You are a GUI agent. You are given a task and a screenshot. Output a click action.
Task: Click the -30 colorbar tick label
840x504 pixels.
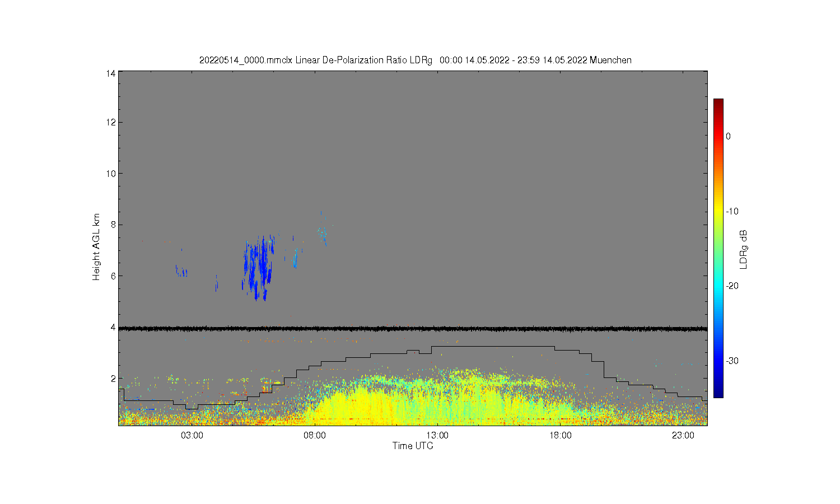click(732, 361)
